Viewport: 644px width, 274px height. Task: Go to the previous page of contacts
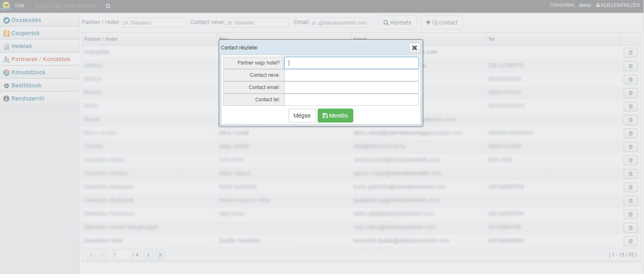[103, 255]
